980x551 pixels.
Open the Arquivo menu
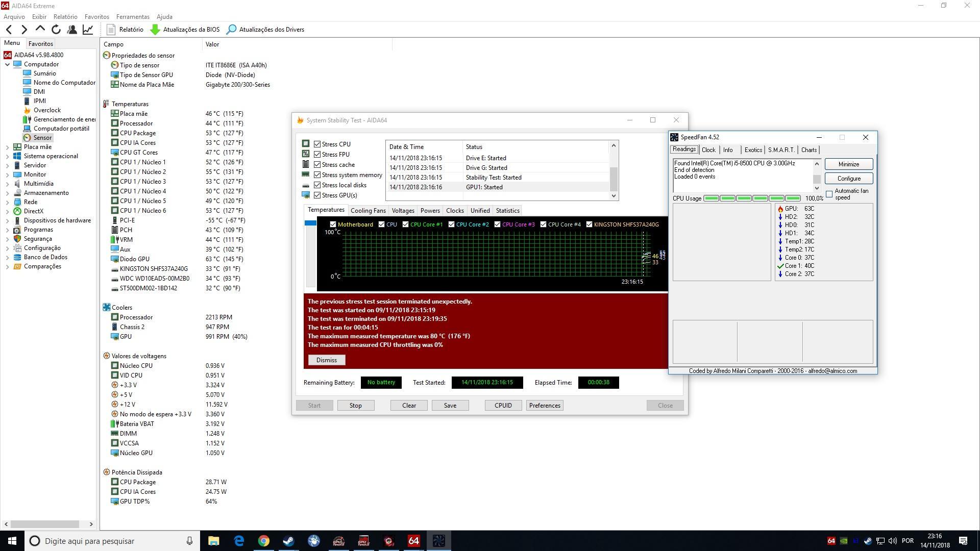tap(14, 17)
